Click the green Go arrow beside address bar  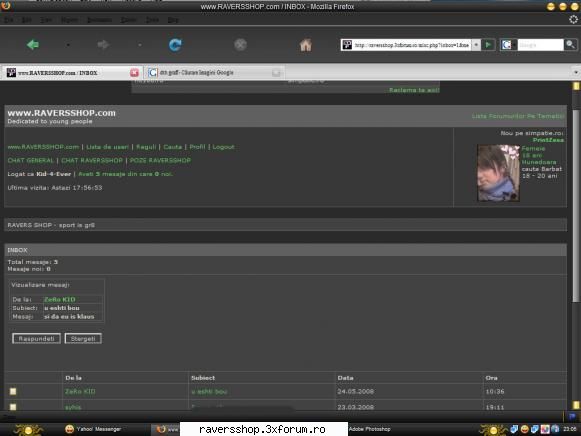click(488, 45)
